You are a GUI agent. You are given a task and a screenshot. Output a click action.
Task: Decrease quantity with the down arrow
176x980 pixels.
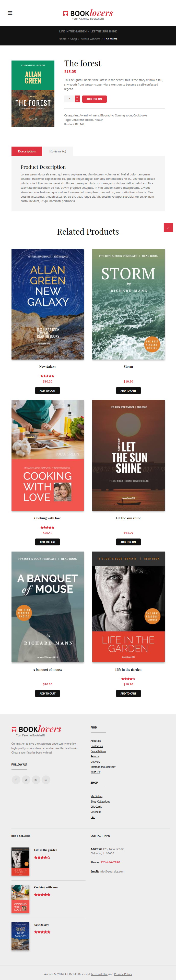tap(77, 101)
